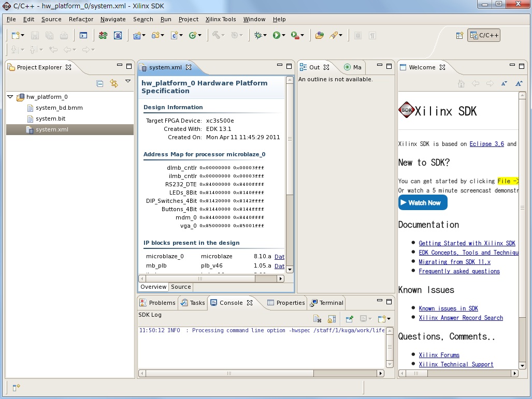
Task: Open the Refactor menu
Action: (x=81, y=19)
